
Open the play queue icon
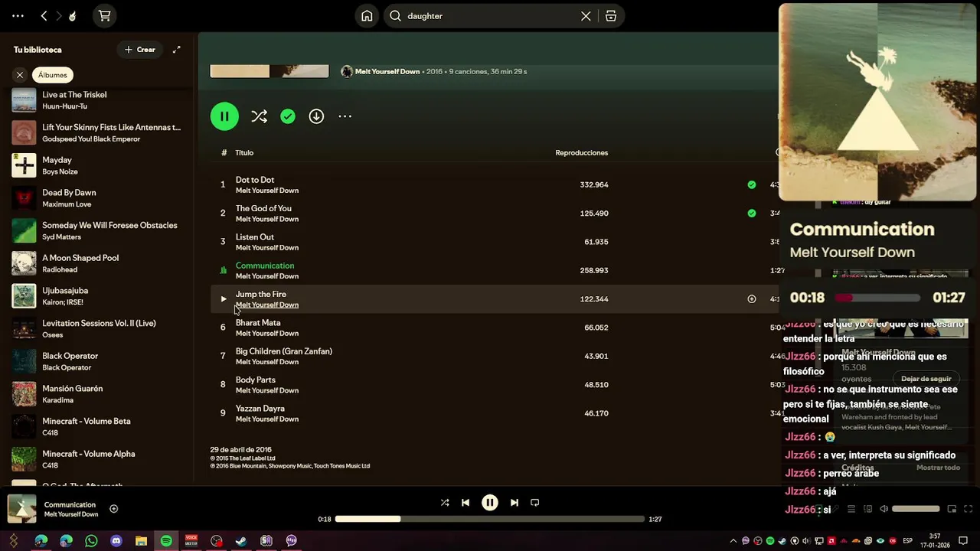pos(851,509)
